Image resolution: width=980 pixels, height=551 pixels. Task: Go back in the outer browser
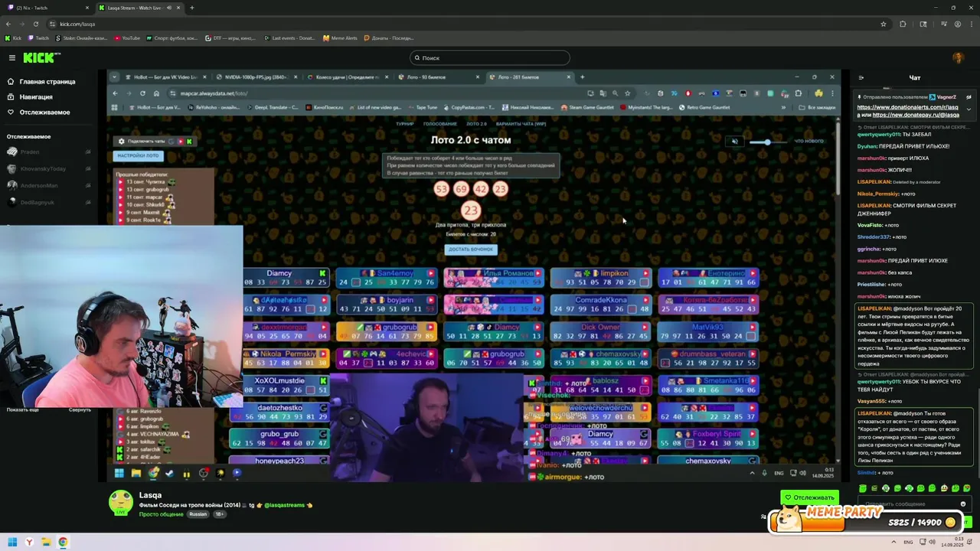pos(8,24)
